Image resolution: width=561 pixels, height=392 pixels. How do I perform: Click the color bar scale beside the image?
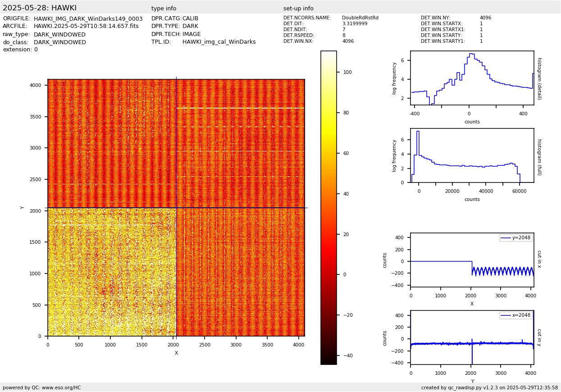click(x=328, y=207)
